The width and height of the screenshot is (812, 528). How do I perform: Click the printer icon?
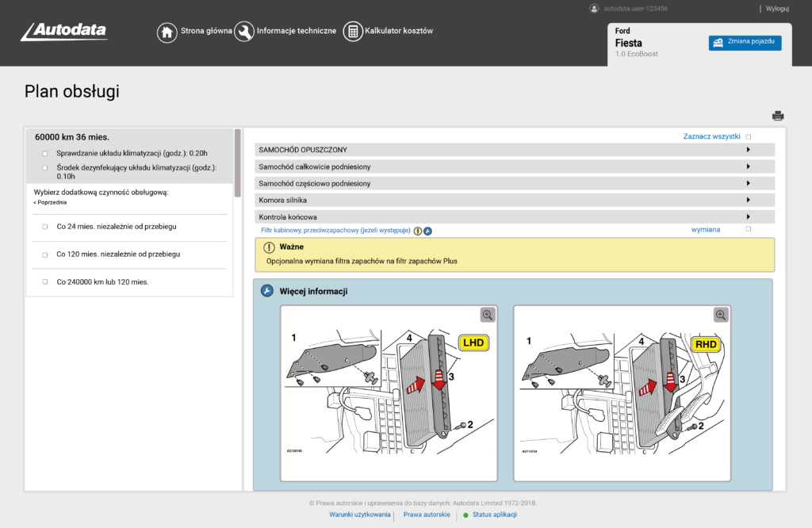pos(778,116)
